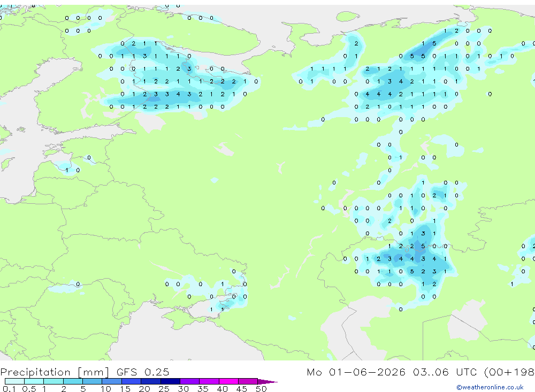
Task: Click the above-50 mm legend arrow tip
Action: pos(267,382)
